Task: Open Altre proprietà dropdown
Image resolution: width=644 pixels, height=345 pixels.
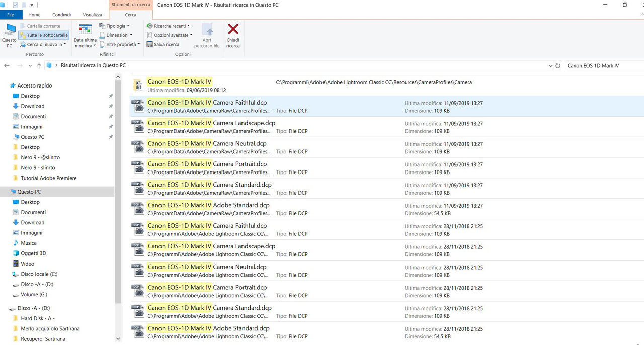Action: (120, 44)
